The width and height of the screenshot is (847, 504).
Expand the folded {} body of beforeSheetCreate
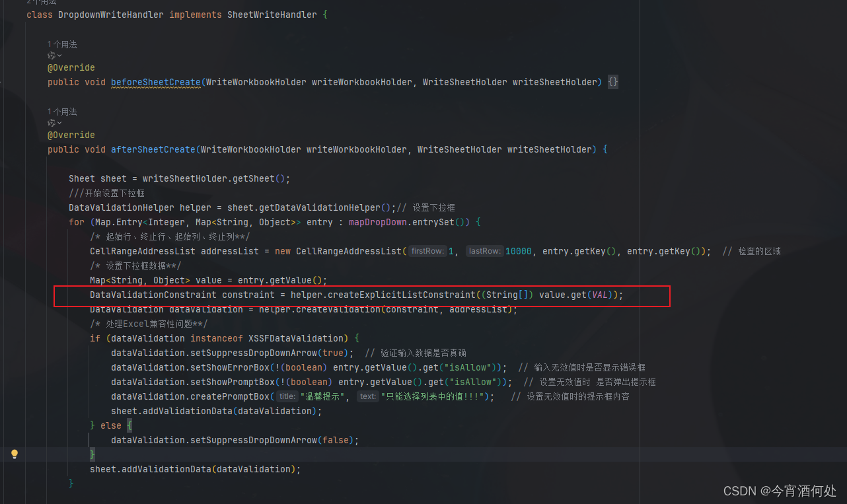(613, 82)
